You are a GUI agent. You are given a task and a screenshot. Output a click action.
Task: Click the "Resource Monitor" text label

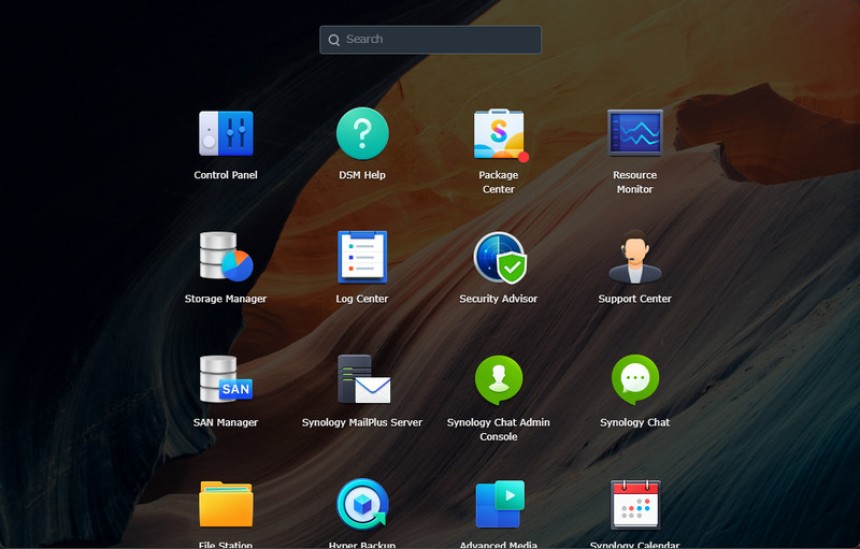coord(635,182)
